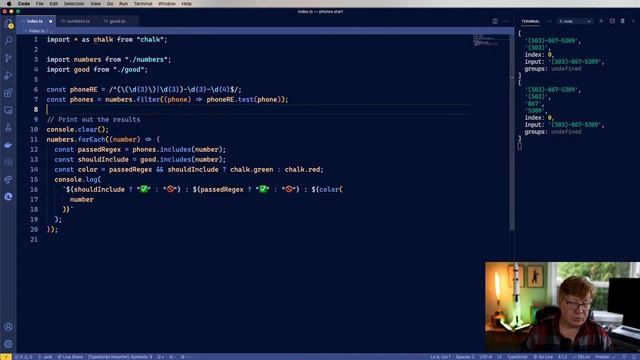Click the TypeScript language mode in status bar
640x360 pixels.
(517, 357)
